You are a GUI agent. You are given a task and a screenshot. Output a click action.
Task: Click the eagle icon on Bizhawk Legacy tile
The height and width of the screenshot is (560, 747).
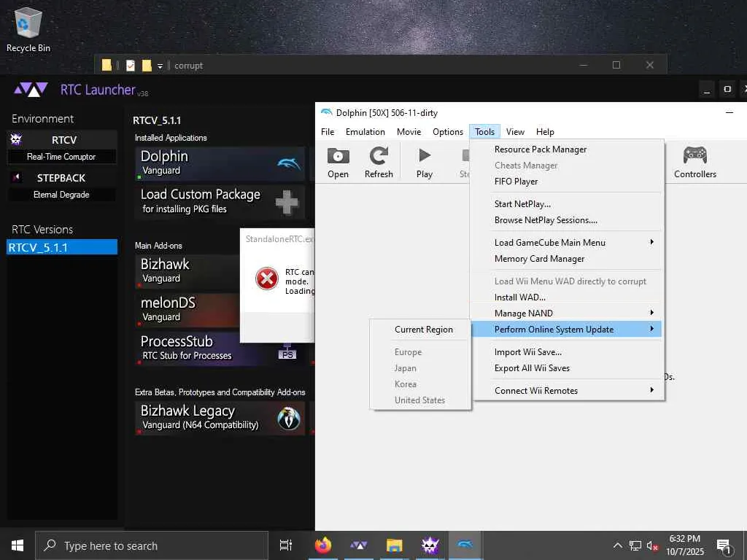coord(289,419)
